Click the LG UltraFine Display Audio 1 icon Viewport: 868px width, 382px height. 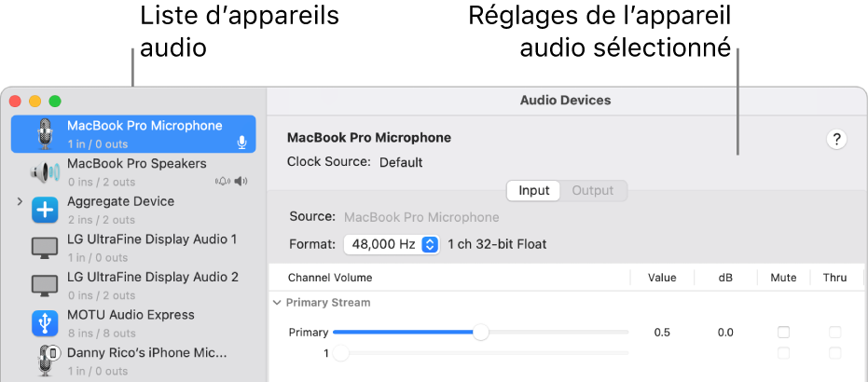(45, 248)
